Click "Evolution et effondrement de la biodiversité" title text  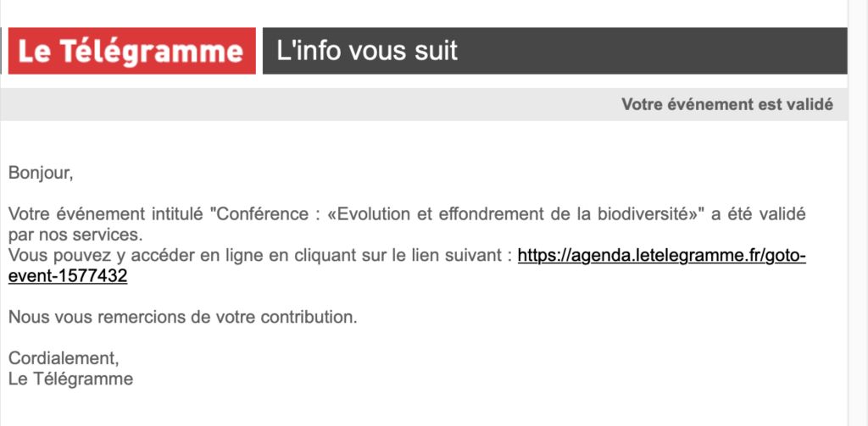516,214
